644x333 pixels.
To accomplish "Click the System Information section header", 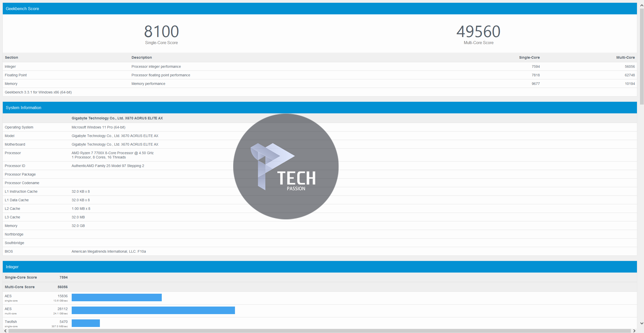I will click(x=23, y=108).
